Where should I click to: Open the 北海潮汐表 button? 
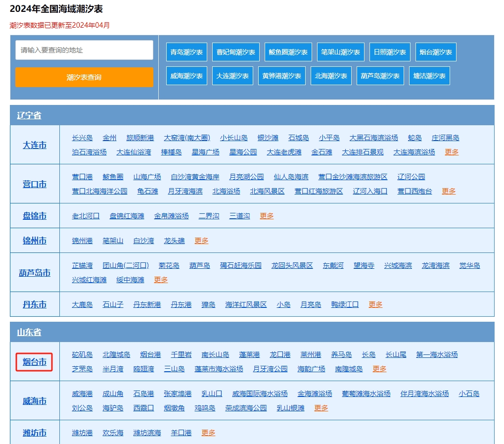(x=331, y=76)
